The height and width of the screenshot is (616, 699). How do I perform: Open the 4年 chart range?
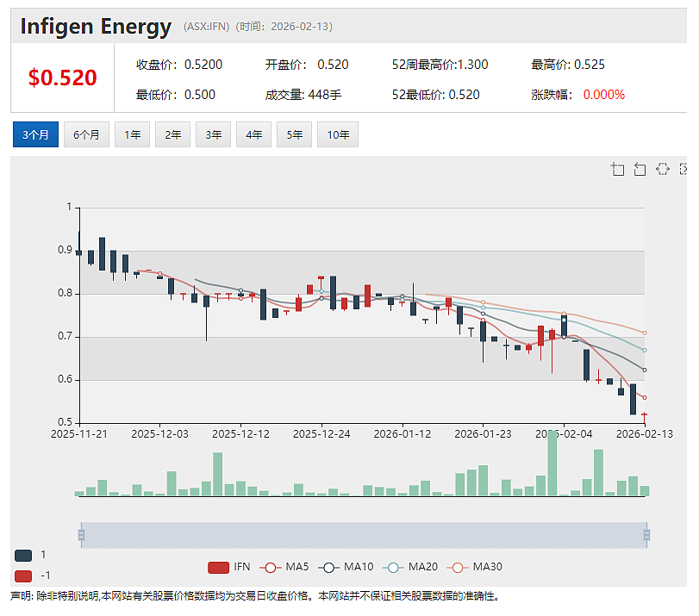(254, 134)
